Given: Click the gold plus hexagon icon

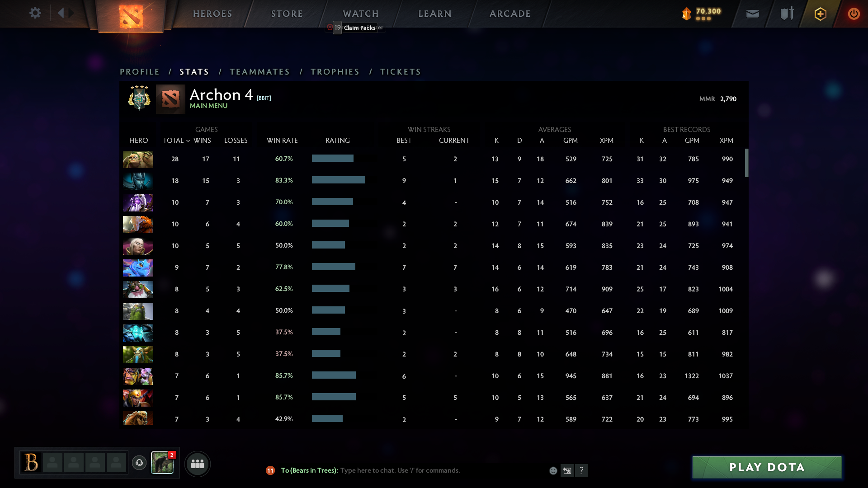Looking at the screenshot, I should point(820,14).
